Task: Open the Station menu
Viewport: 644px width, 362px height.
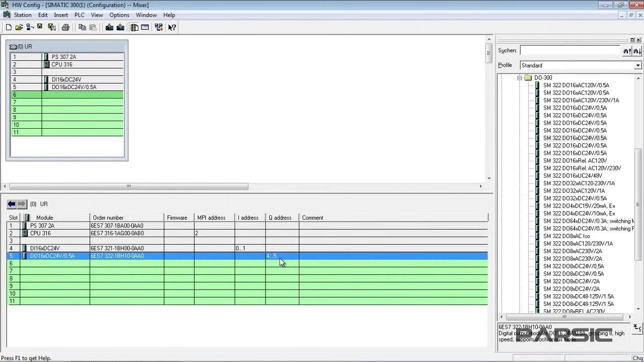Action: tap(23, 15)
